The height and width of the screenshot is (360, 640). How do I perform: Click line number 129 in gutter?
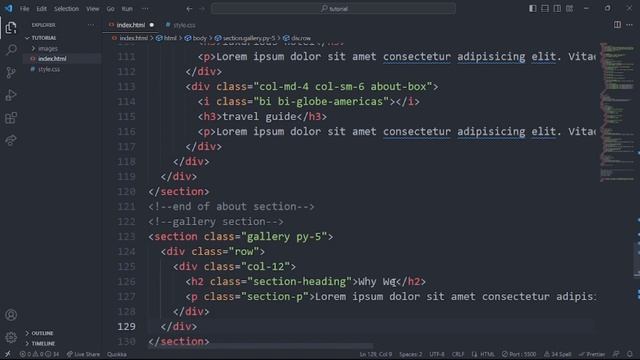[126, 327]
